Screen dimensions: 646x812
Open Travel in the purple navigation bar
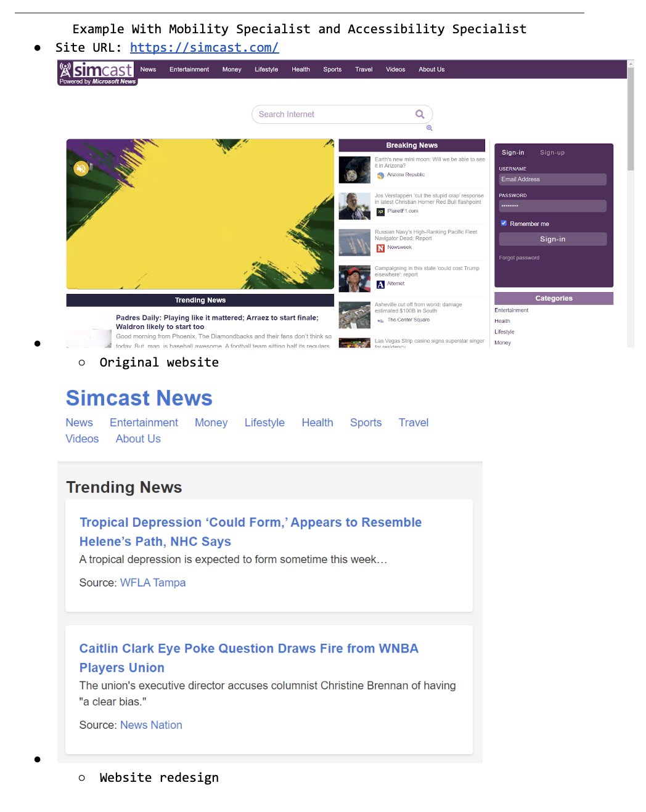pos(364,70)
